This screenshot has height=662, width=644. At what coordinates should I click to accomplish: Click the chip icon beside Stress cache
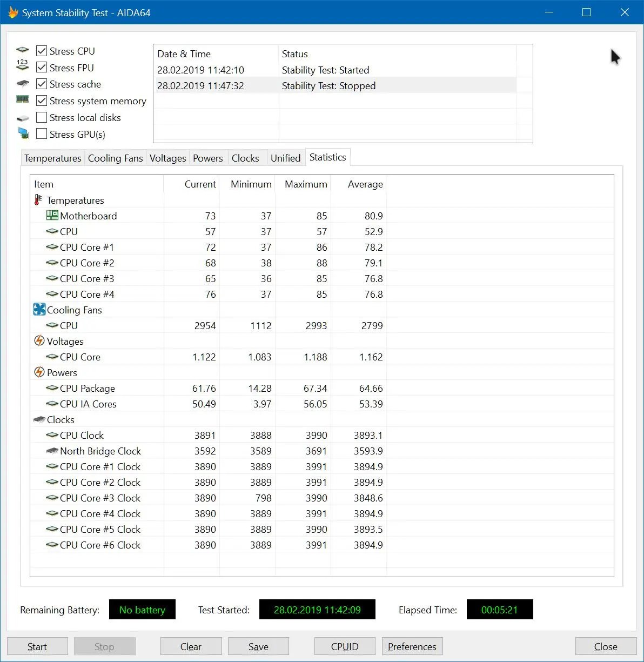(22, 84)
